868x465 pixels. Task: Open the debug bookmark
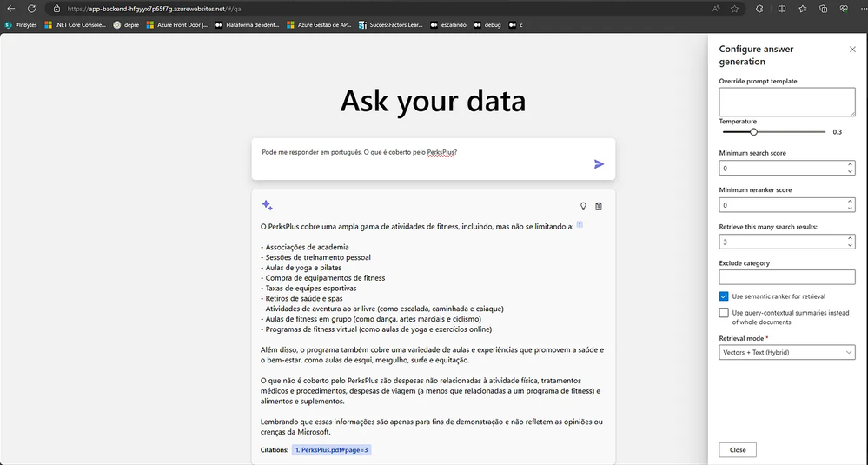487,25
